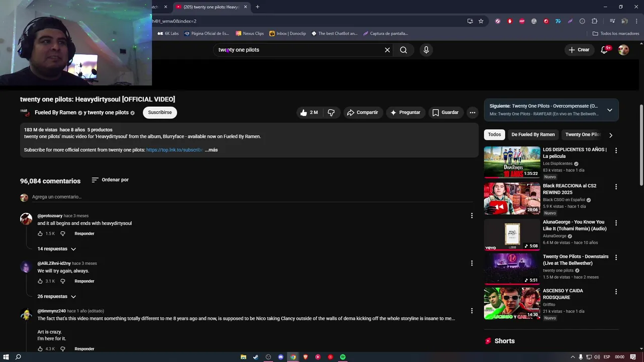644x362 pixels.
Task: Expand the Siguiente mix playlist panel
Action: click(609, 110)
